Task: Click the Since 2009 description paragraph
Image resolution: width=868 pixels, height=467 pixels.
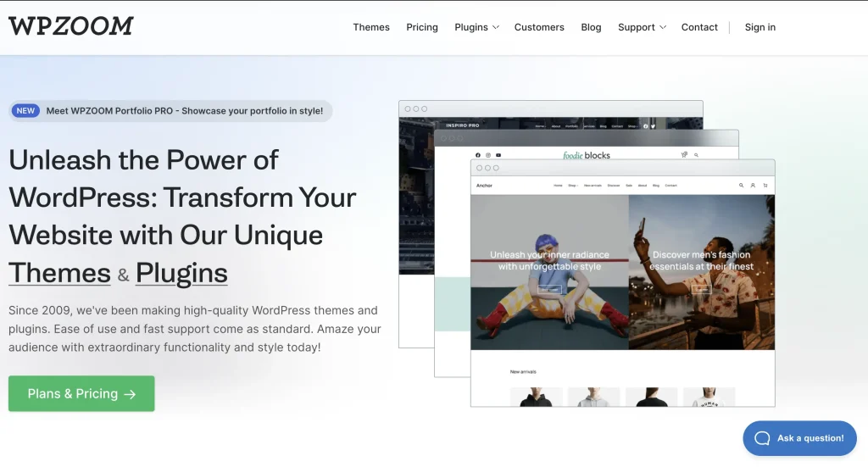Action: pos(195,329)
